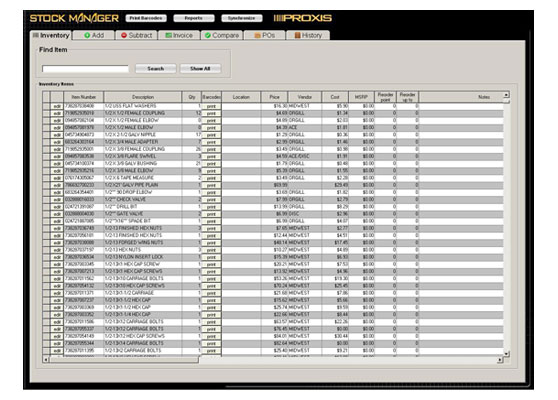
Task: Click the Vendor column header
Action: pos(305,97)
